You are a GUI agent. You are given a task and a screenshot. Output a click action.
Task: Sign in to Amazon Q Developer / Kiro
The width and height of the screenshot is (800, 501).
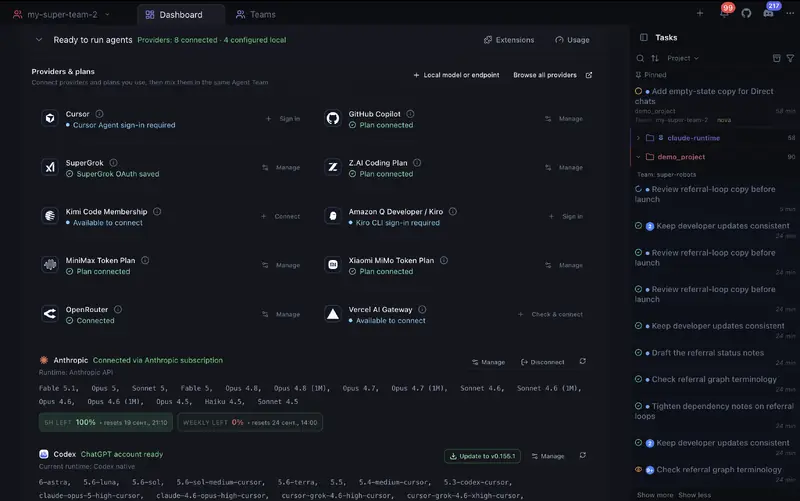tap(565, 216)
